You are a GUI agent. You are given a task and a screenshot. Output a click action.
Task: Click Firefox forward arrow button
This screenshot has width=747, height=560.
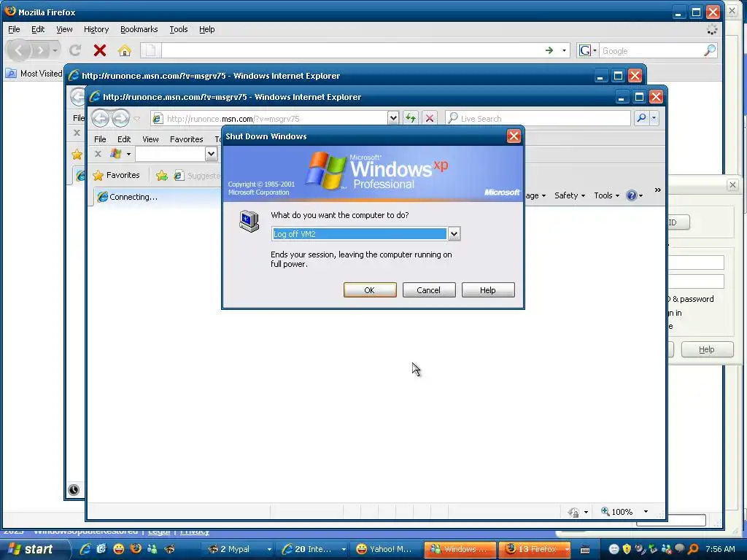41,50
